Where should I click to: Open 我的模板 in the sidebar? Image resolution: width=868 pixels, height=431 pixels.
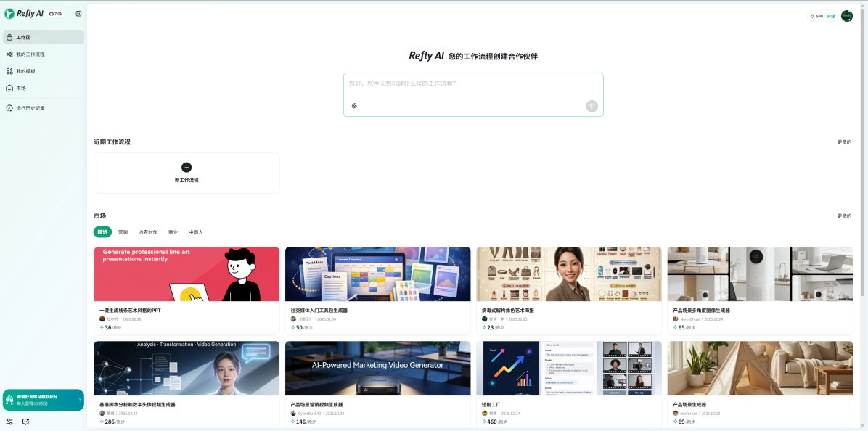pos(28,71)
